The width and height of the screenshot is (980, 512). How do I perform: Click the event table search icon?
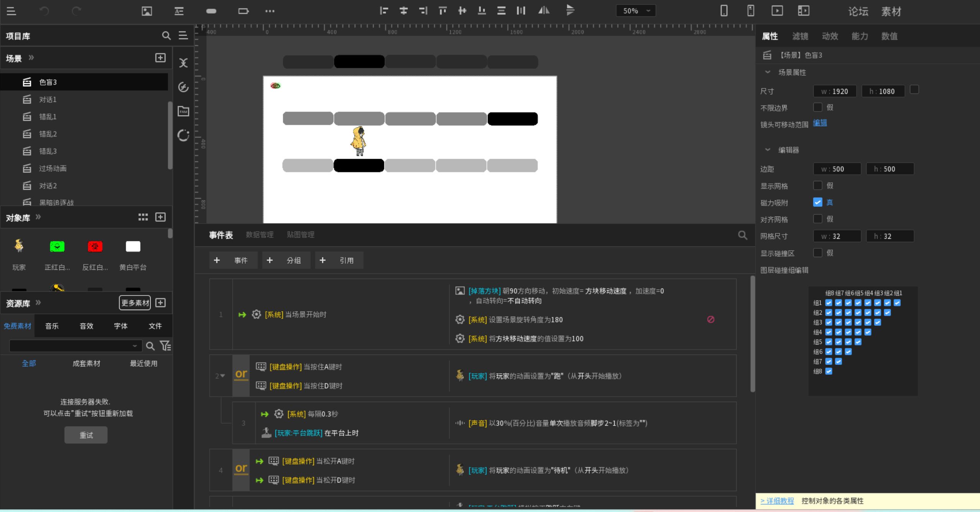click(742, 235)
